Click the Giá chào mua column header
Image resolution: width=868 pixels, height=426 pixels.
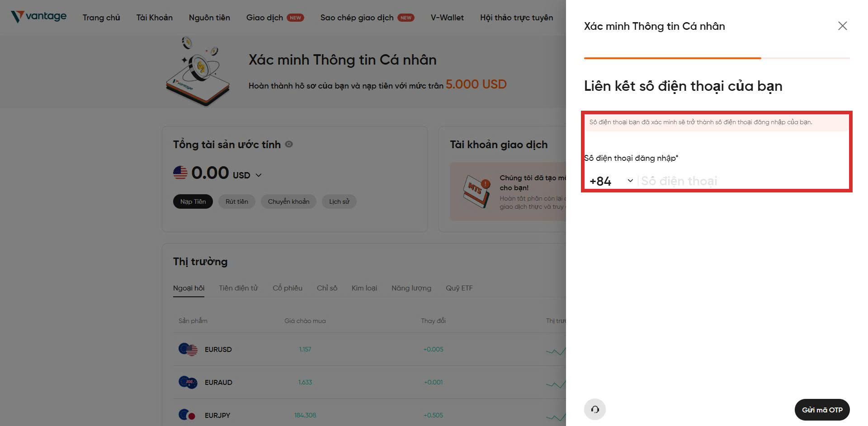coord(305,321)
